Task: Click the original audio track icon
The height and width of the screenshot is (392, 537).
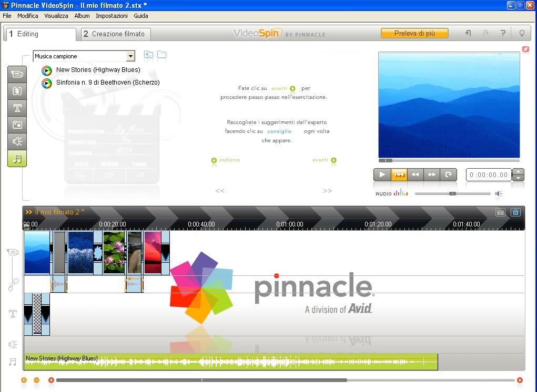Action: [x=13, y=285]
